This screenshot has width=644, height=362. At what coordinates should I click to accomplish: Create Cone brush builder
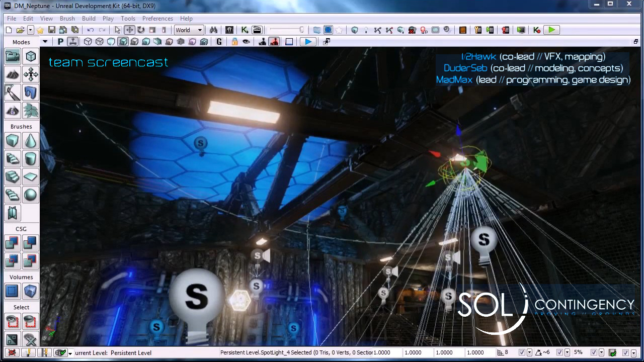31,141
